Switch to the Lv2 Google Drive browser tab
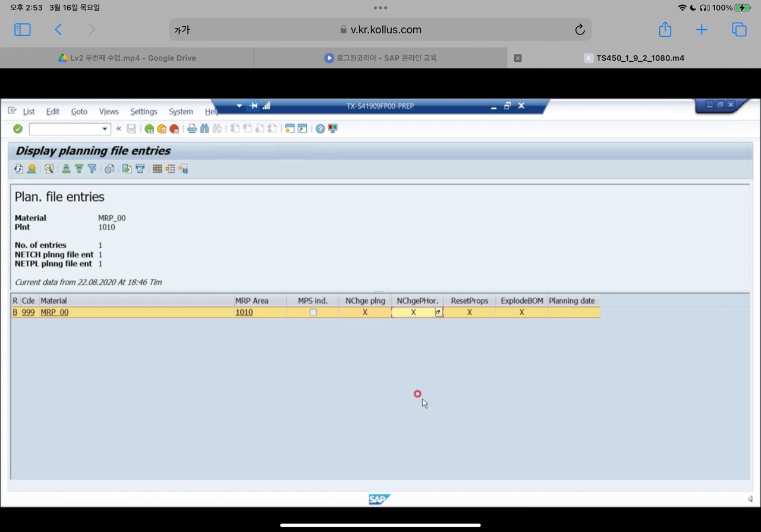 coord(127,58)
